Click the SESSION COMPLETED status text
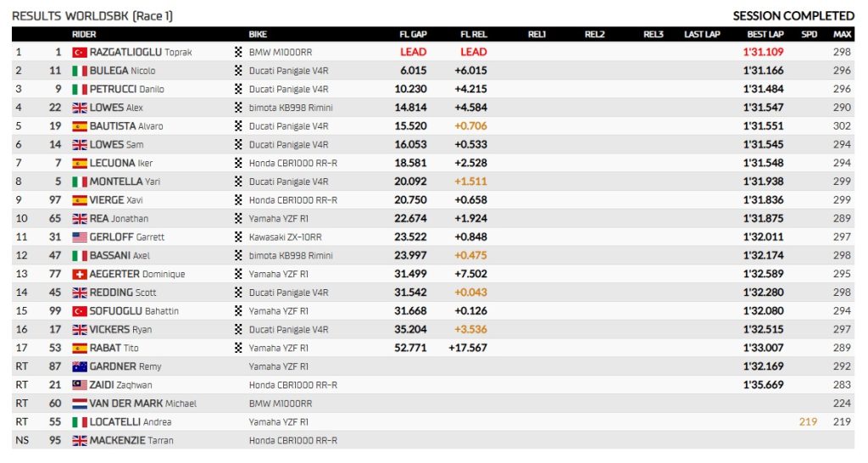Viewport: 868px width, 463px height. coord(793,16)
